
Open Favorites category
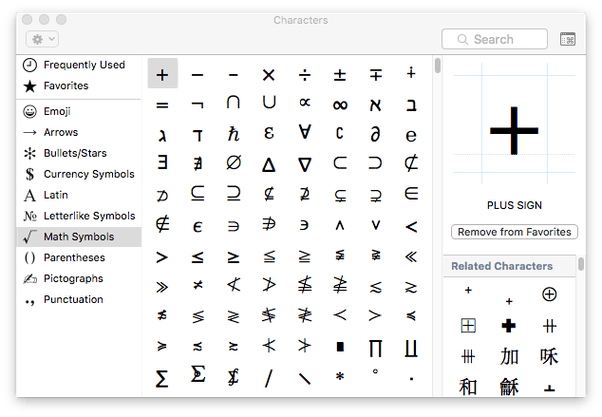(78, 86)
